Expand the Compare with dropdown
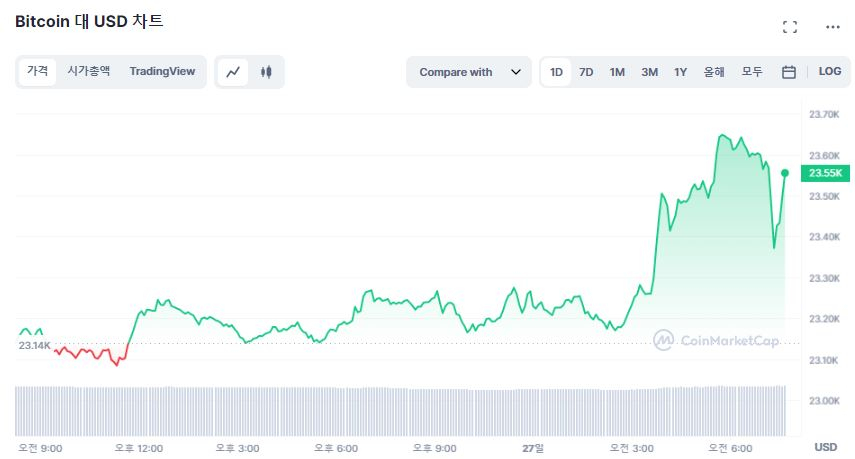Viewport: 855px width, 459px height. pos(468,72)
